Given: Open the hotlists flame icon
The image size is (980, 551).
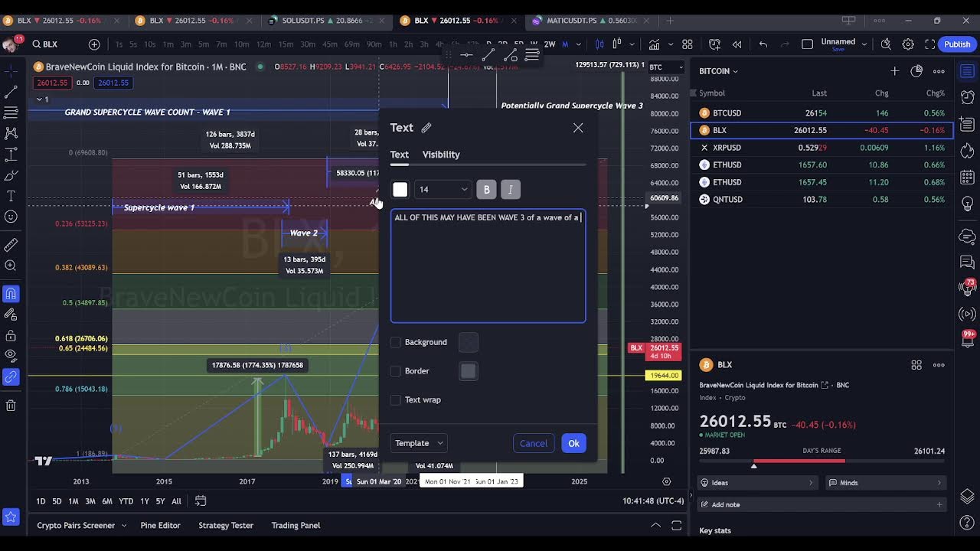Looking at the screenshot, I should 967,149.
